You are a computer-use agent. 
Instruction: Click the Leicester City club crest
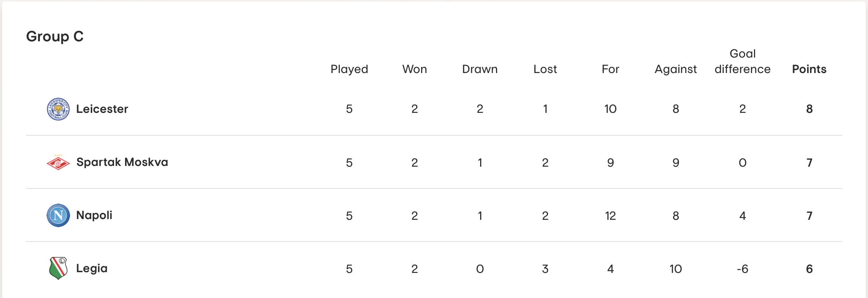(58, 109)
